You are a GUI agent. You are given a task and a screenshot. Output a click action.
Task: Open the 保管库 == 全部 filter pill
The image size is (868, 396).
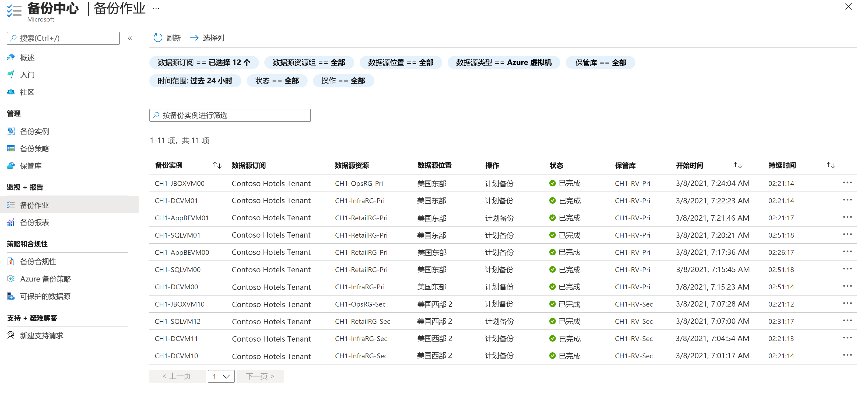[x=600, y=62]
